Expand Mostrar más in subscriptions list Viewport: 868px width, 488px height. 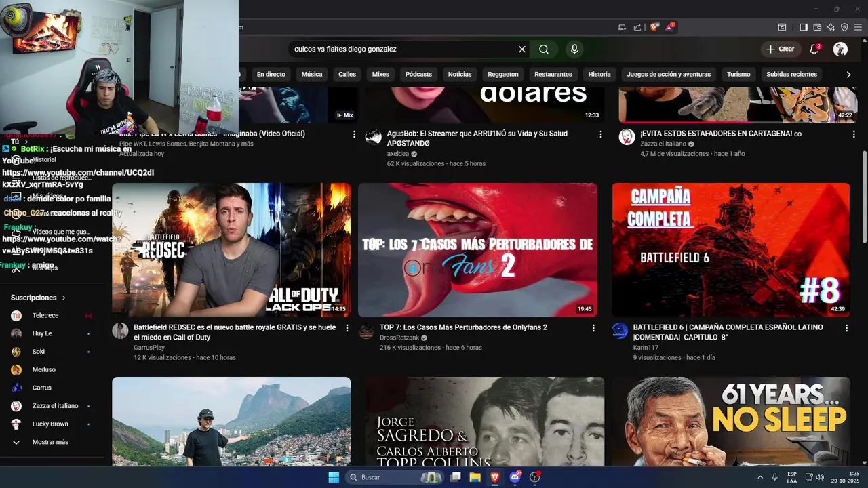[52, 442]
